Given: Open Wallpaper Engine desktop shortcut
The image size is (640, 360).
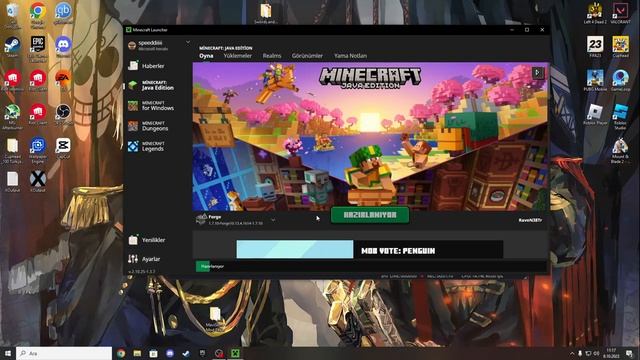Looking at the screenshot, I should click(38, 150).
